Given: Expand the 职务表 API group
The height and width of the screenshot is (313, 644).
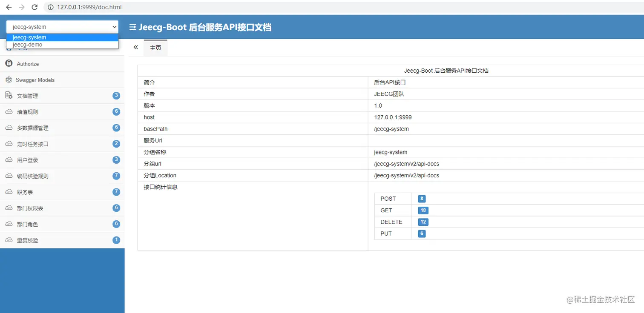Looking at the screenshot, I should point(62,192).
